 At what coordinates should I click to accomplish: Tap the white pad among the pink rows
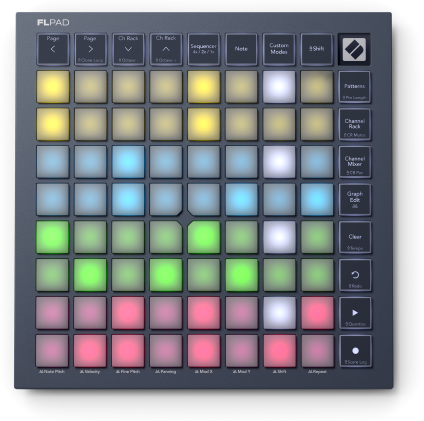coord(279,313)
